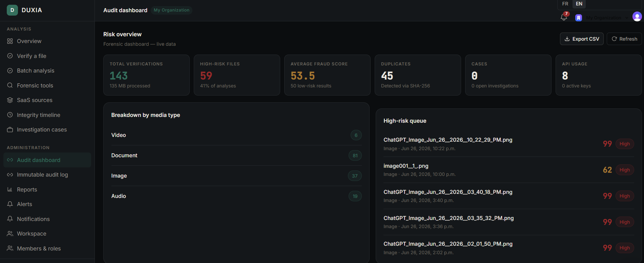Click the My Organization badge beside title
This screenshot has height=263, width=644.
click(171, 10)
